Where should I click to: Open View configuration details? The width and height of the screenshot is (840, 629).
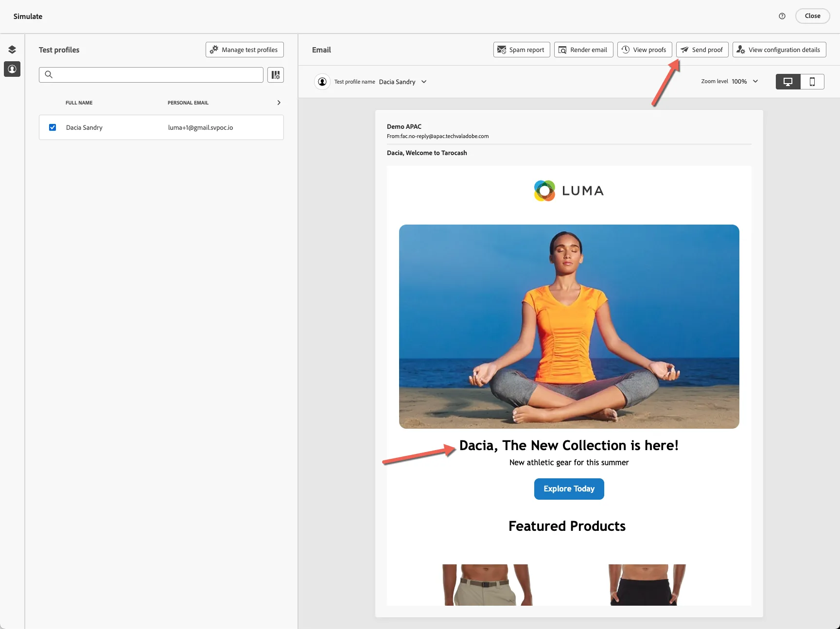tap(779, 50)
